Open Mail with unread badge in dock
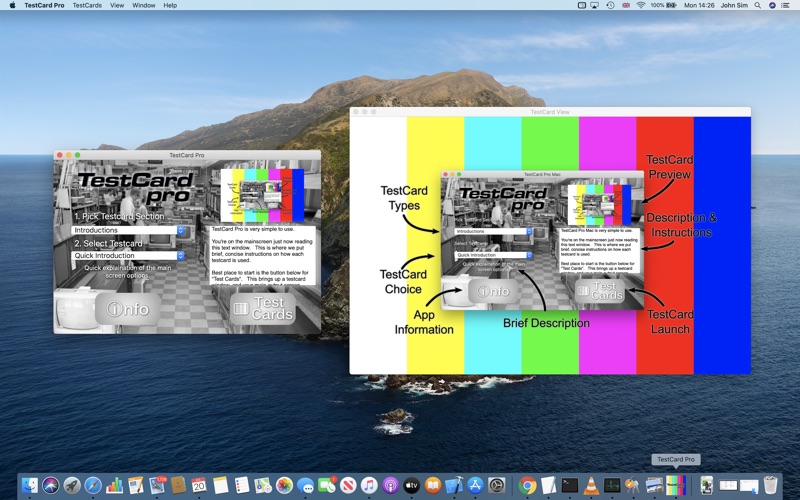This screenshot has height=500, width=800. tap(157, 485)
